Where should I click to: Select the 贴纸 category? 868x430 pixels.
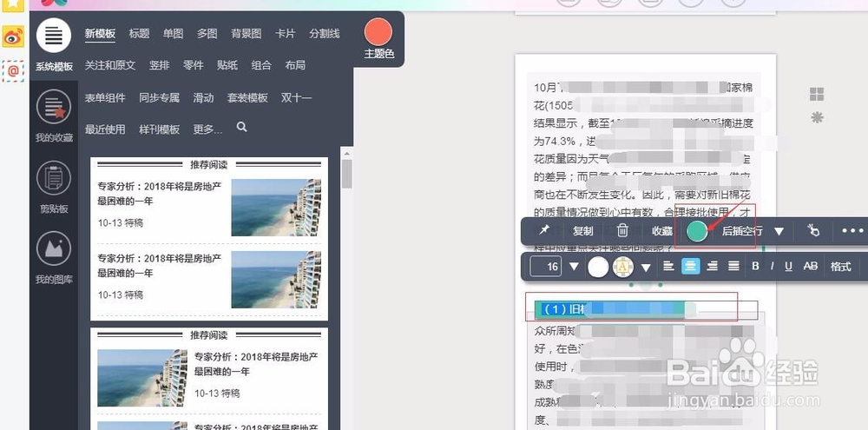227,65
